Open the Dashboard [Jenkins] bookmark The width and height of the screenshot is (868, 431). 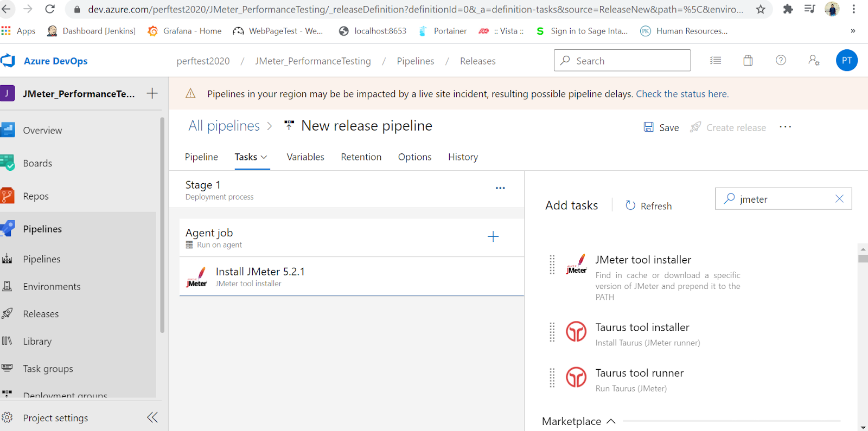pos(91,31)
